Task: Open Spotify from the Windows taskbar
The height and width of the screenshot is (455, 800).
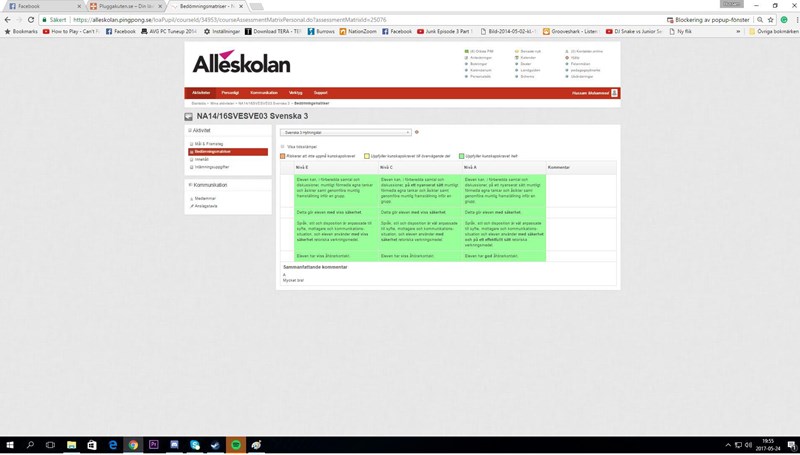Action: click(236, 444)
